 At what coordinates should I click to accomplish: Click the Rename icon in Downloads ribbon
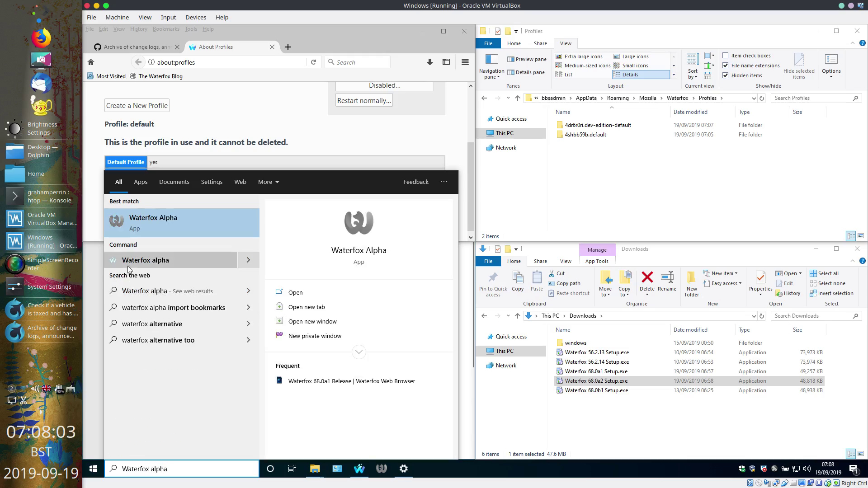(667, 277)
